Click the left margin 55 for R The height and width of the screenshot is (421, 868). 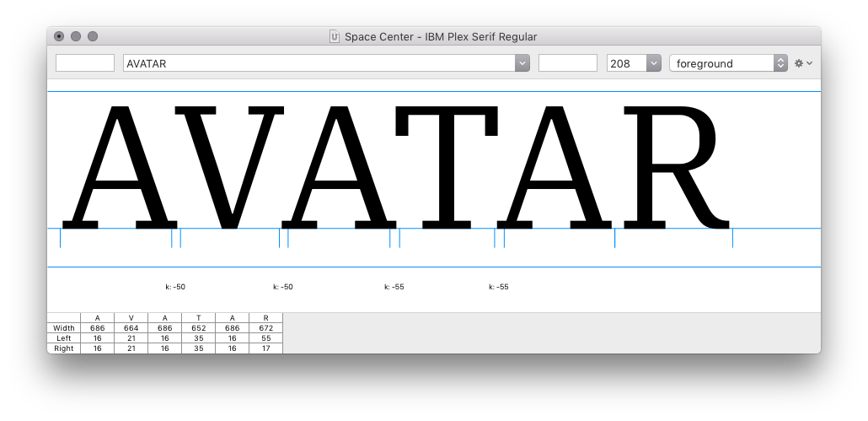click(265, 338)
